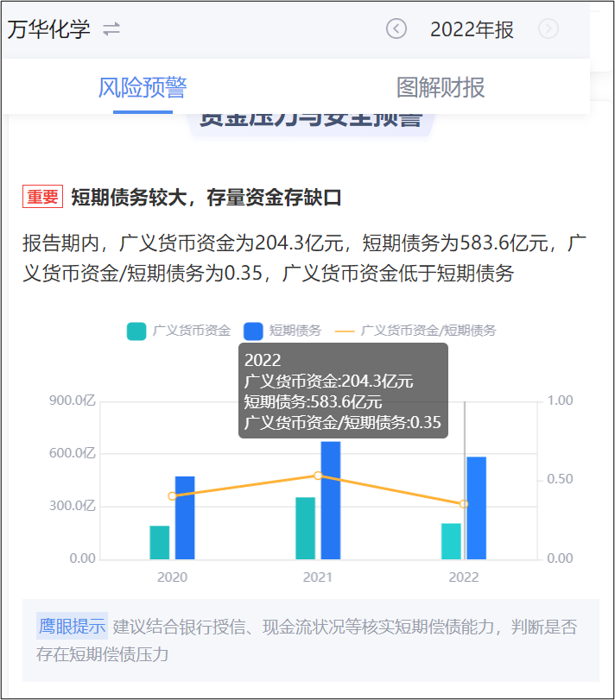Click heading 短期债务较大，存量资金存缺口
The image size is (615, 700).
[206, 197]
